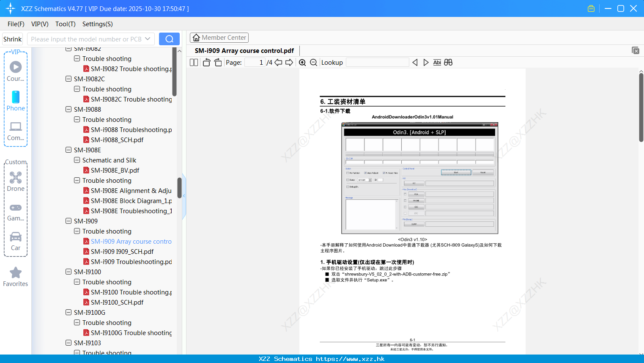This screenshot has width=644, height=363.
Task: Click the Lookup text field
Action: coord(378,63)
